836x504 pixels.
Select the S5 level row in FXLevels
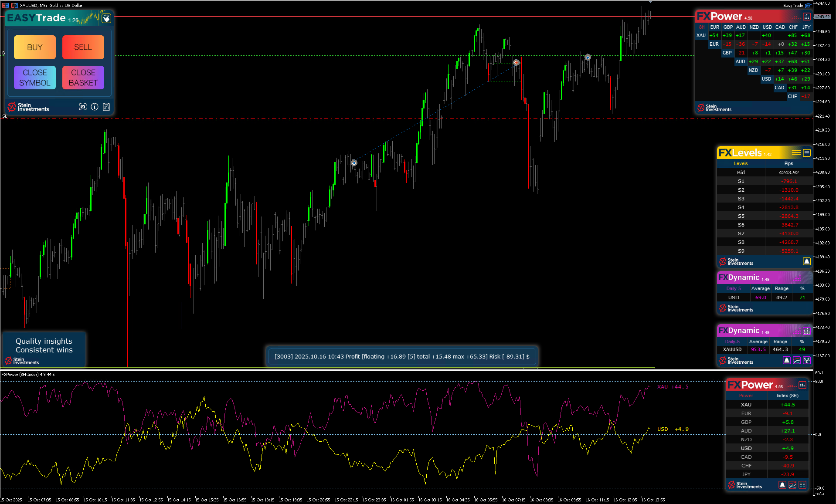[765, 216]
